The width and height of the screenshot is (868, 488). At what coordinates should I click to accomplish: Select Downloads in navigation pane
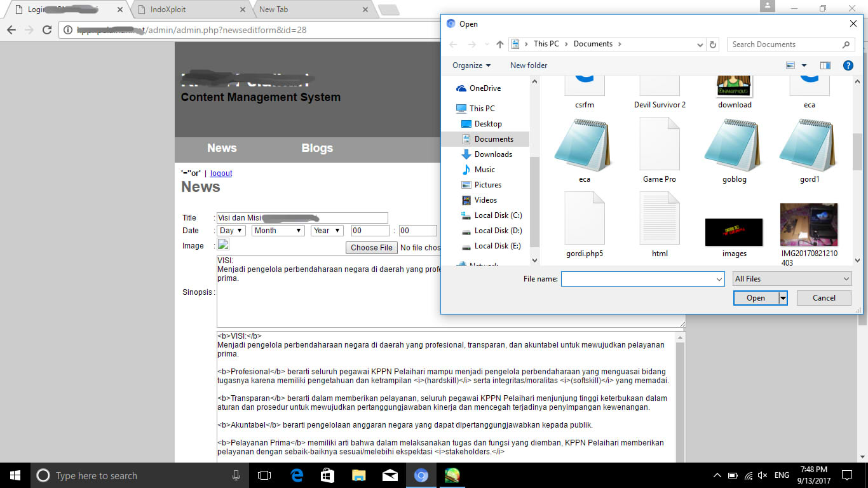pos(493,154)
